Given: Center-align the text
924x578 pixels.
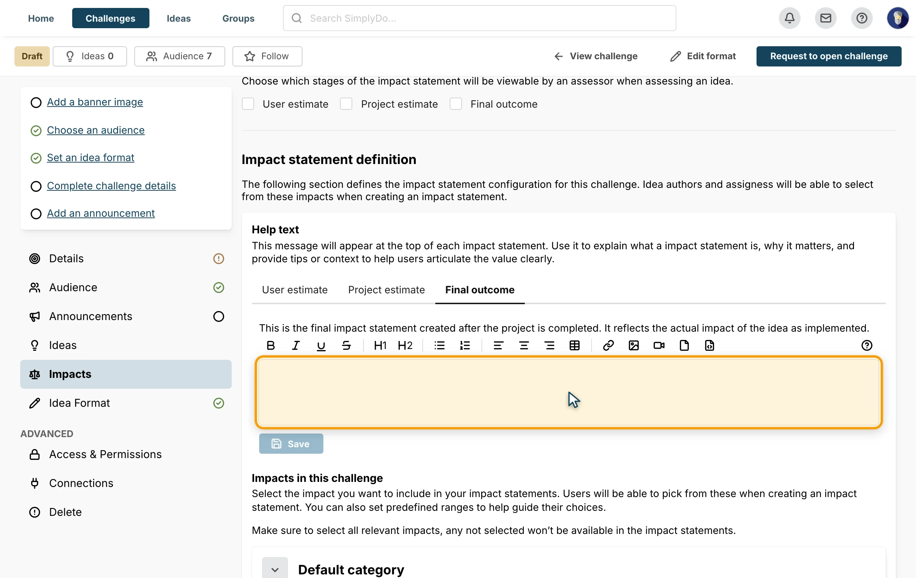Looking at the screenshot, I should (524, 346).
